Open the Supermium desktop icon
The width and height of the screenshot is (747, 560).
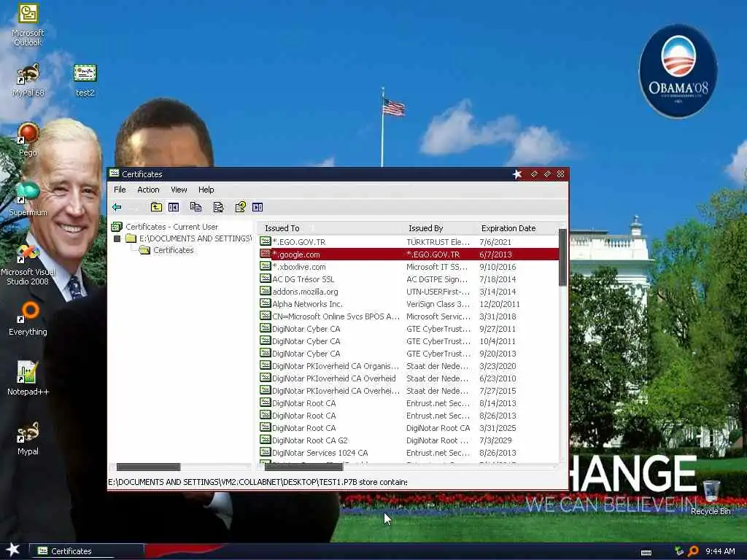28,199
